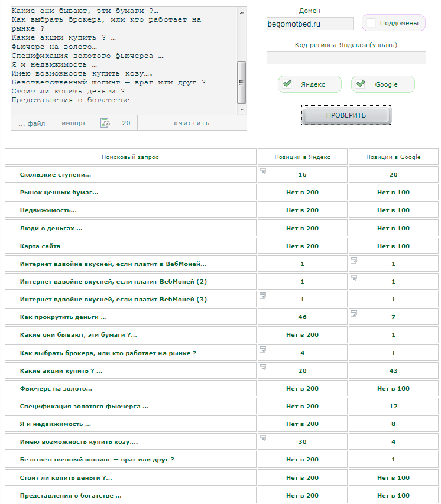Click очистить to clear the query list
The image size is (441, 504).
[192, 123]
